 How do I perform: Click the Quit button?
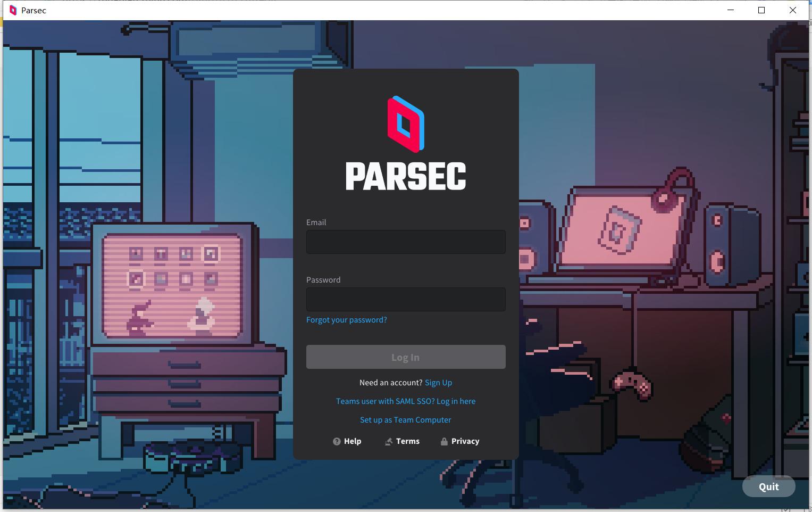768,486
